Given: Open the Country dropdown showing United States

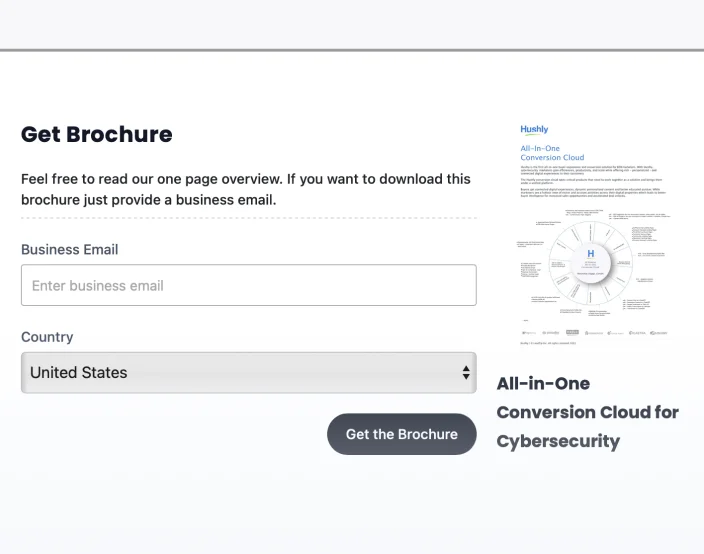Looking at the screenshot, I should (240, 372).
